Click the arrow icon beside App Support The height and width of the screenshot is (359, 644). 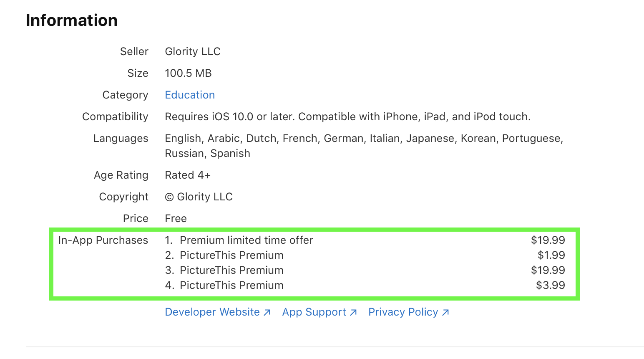(x=353, y=312)
